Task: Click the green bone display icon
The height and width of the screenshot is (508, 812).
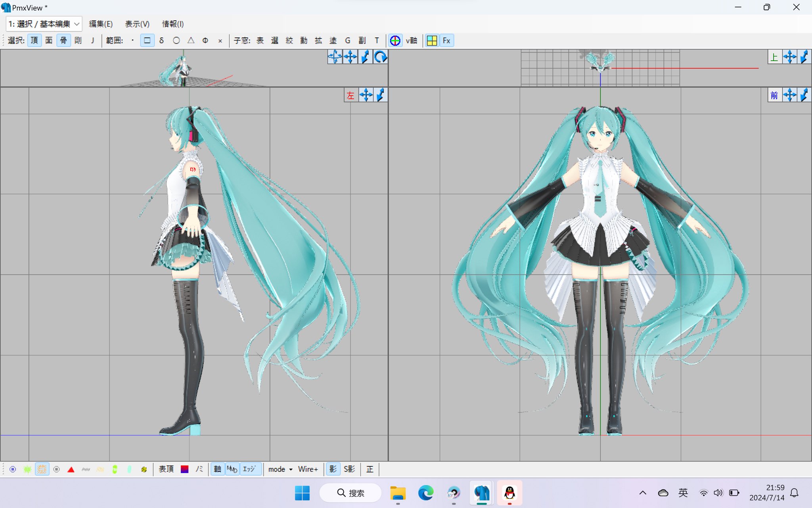Action: [115, 470]
